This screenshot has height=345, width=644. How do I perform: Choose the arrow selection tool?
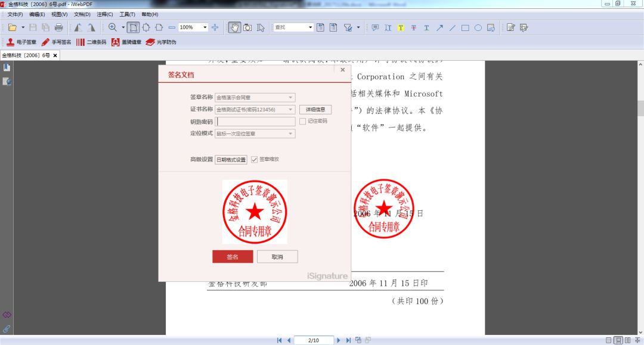261,27
